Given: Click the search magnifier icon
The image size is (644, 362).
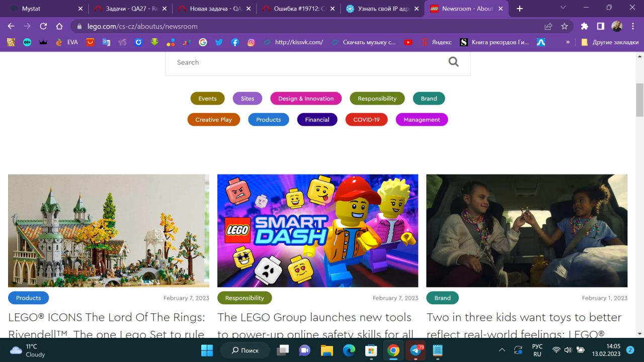Looking at the screenshot, I should [453, 62].
